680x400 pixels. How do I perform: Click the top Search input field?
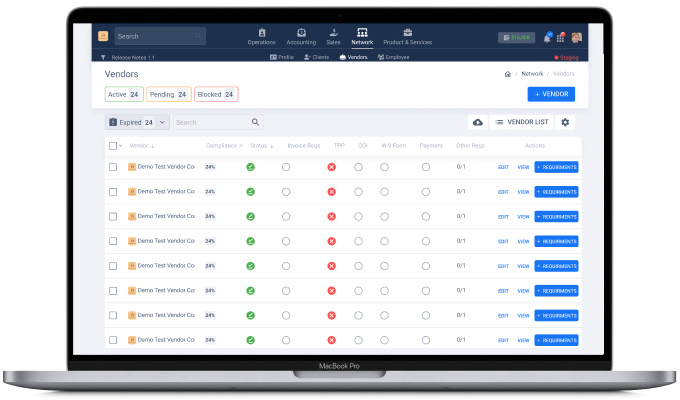coord(158,36)
